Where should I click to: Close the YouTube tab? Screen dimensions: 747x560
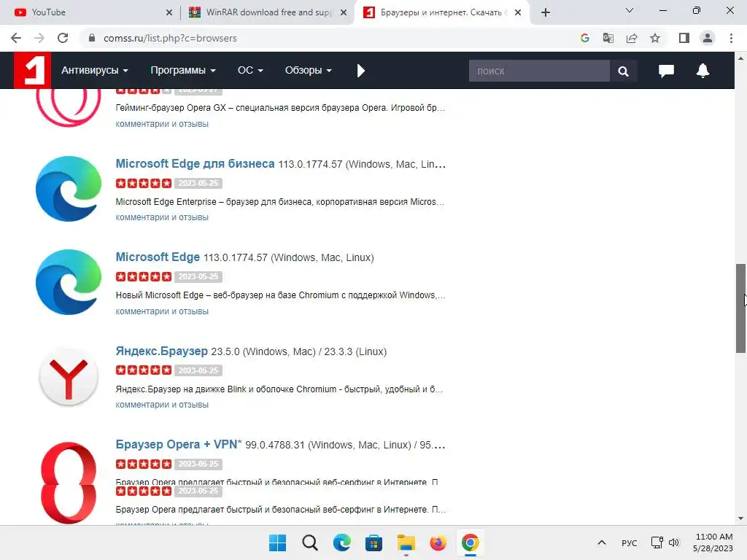click(x=169, y=13)
